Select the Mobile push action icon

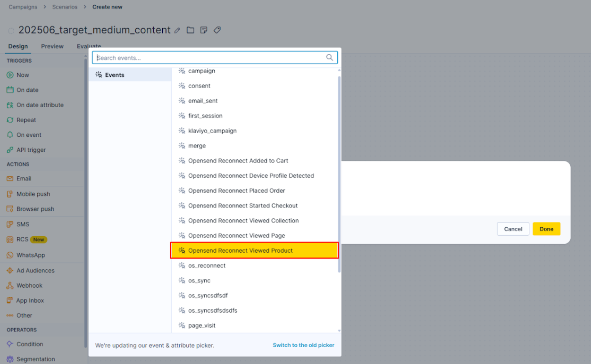(9, 194)
